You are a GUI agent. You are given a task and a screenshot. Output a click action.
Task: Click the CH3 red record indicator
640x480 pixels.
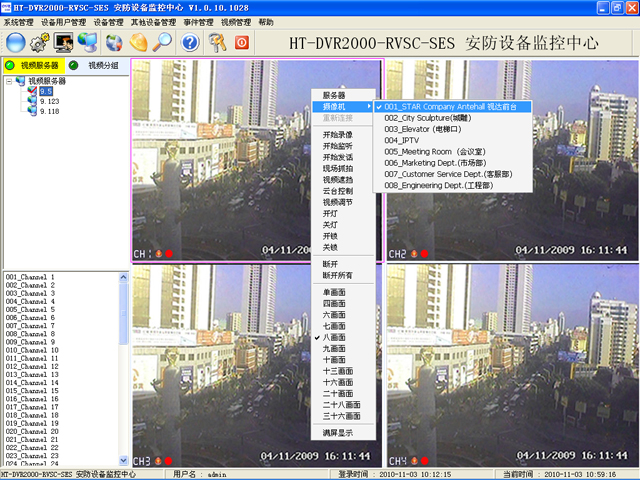[168, 461]
